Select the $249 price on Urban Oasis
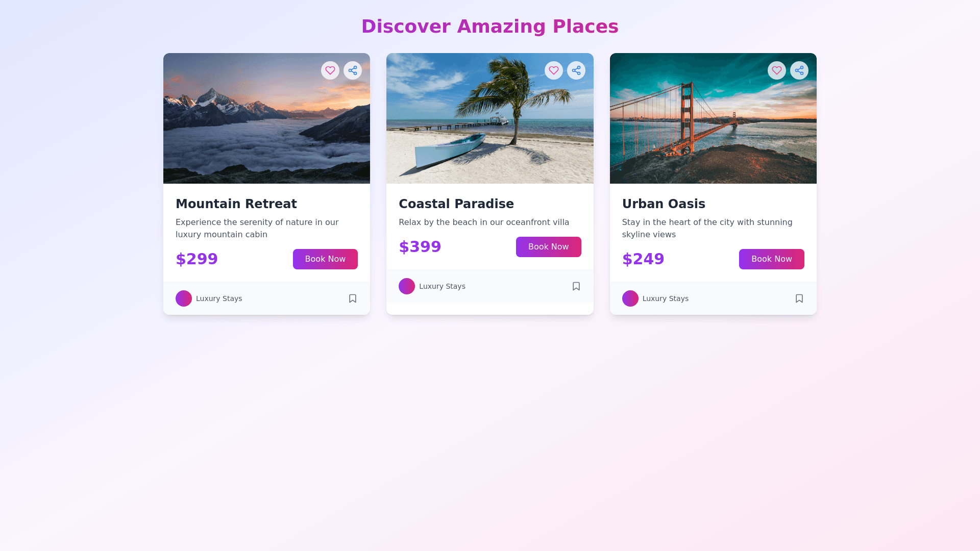This screenshot has height=551, width=980. [x=643, y=259]
